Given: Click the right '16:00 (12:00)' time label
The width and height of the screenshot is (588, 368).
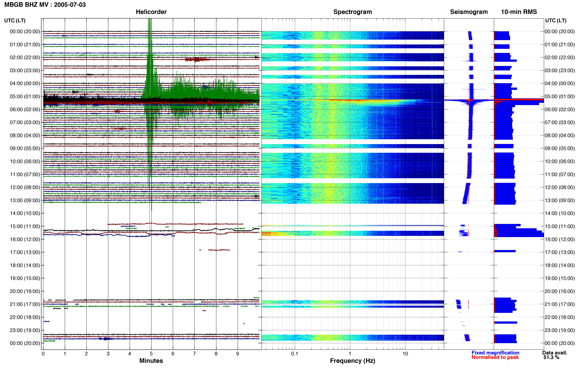Looking at the screenshot, I should [560, 239].
